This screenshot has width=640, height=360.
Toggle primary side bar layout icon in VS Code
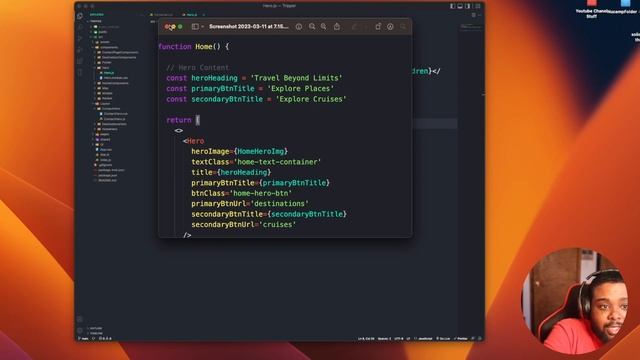452,6
